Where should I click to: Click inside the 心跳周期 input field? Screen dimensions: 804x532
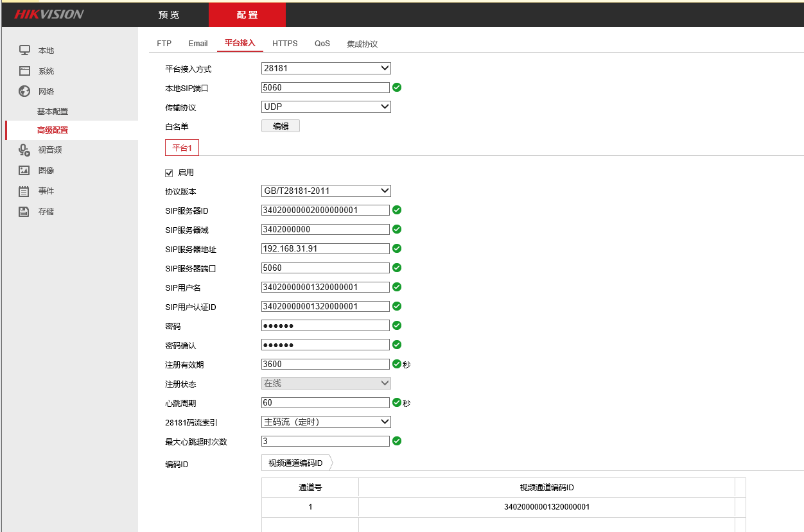point(326,402)
